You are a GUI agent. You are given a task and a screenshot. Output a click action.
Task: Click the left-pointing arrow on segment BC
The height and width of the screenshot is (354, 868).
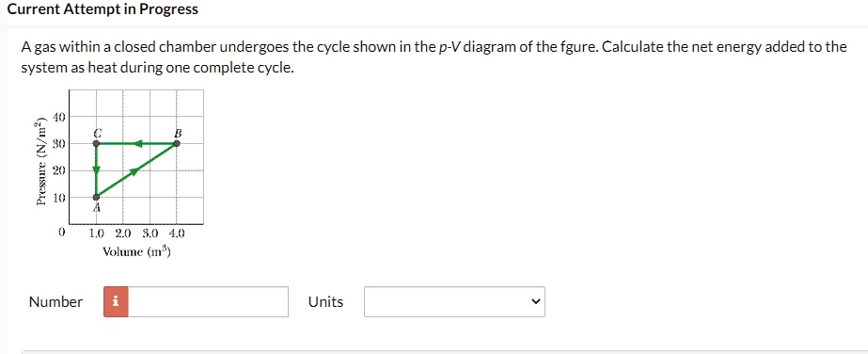pos(138,143)
